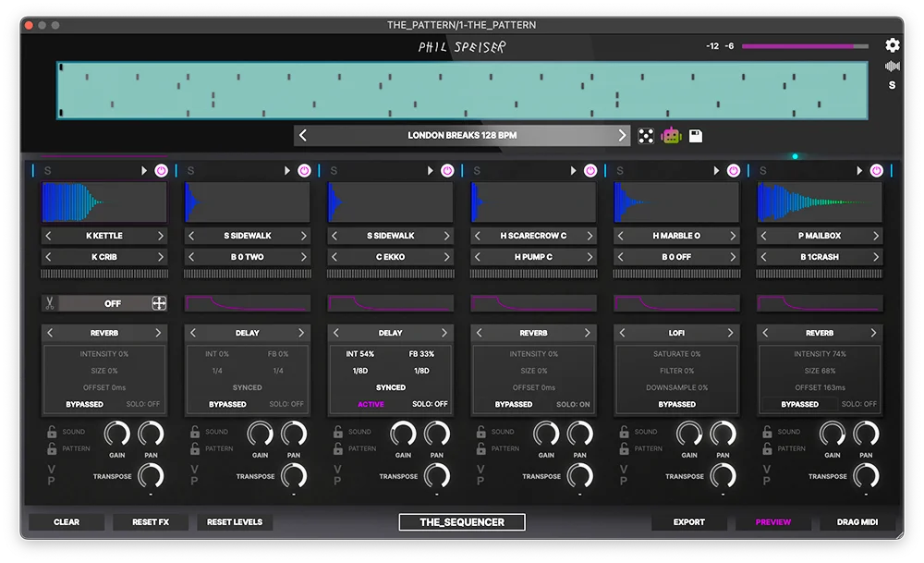924x563 pixels.
Task: Save the pattern with the floppy disk icon
Action: pyautogui.click(x=696, y=136)
